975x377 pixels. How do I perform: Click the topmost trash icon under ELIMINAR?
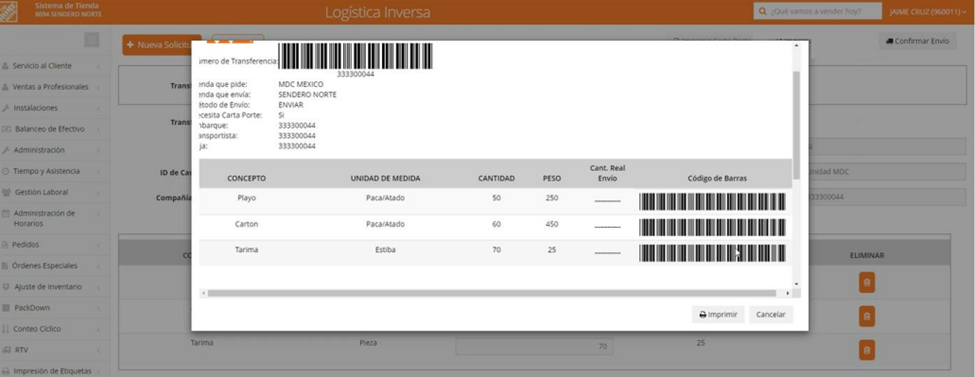(x=866, y=282)
